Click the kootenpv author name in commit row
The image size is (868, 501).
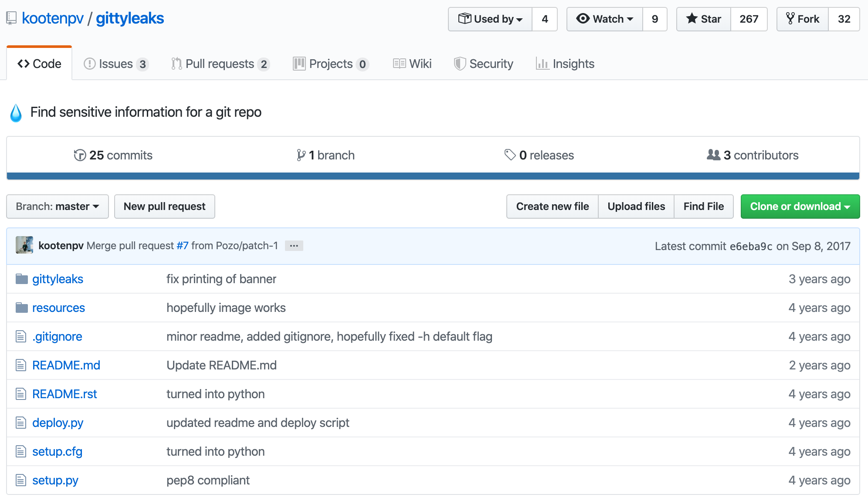point(61,246)
